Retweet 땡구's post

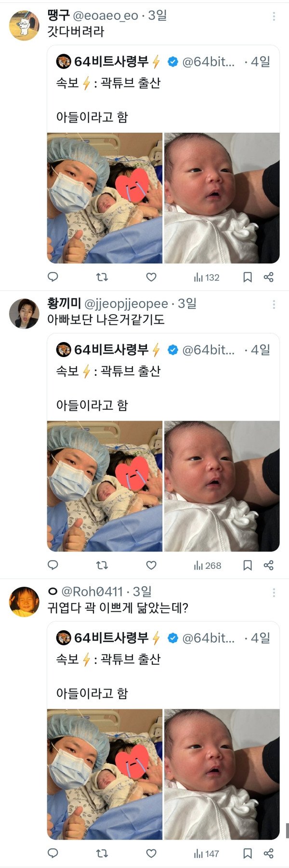coord(102,277)
